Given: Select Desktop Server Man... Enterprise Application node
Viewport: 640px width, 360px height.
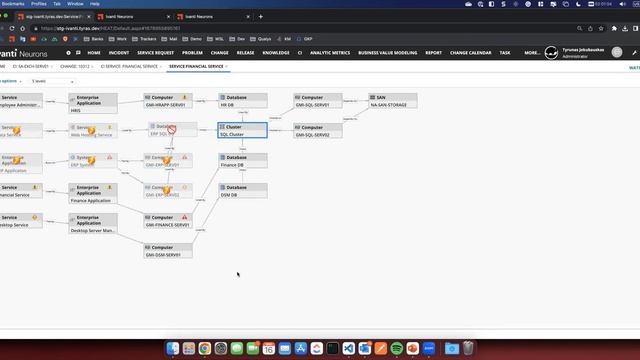Looking at the screenshot, I should pyautogui.click(x=93, y=224).
